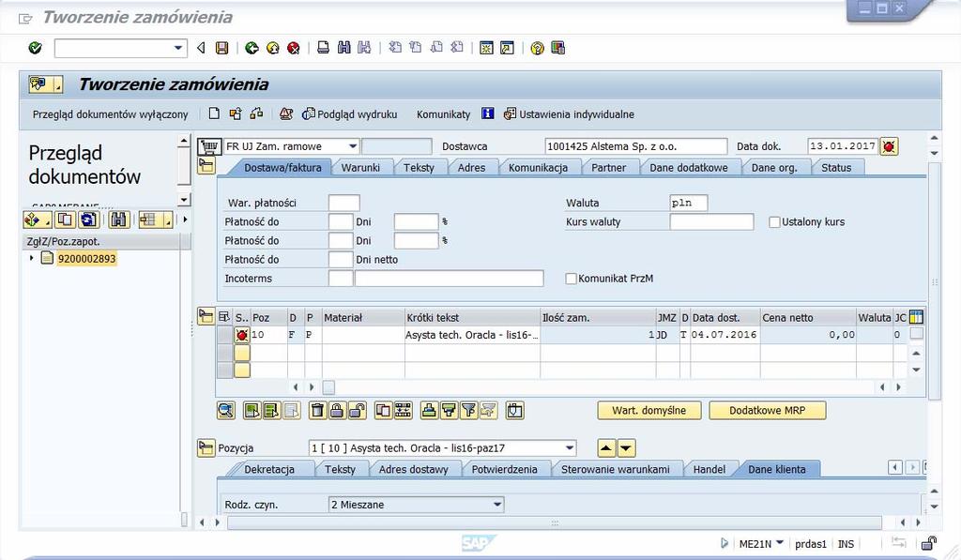This screenshot has width=961, height=560.
Task: Click the green checkmark Enter icon
Action: (36, 48)
